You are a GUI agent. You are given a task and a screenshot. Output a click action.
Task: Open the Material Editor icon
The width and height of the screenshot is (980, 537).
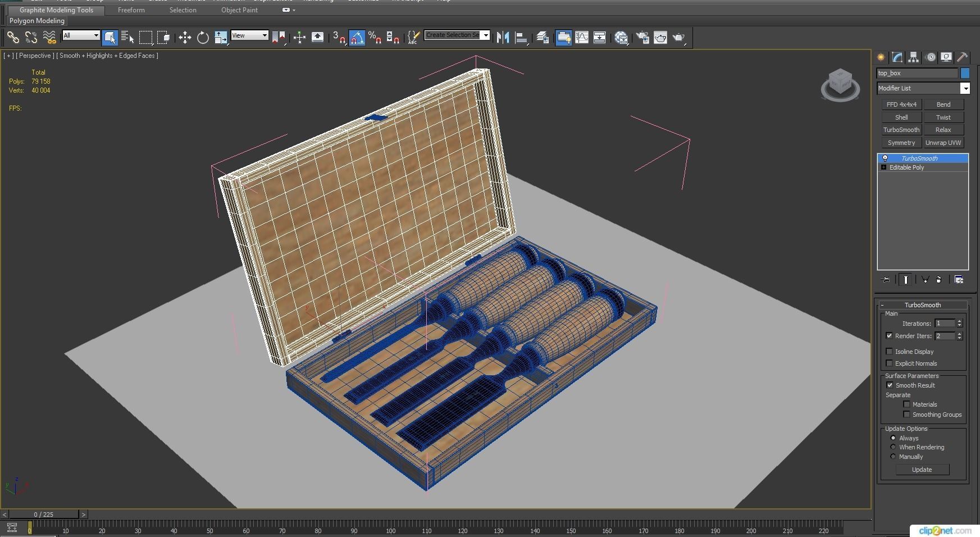tap(621, 38)
